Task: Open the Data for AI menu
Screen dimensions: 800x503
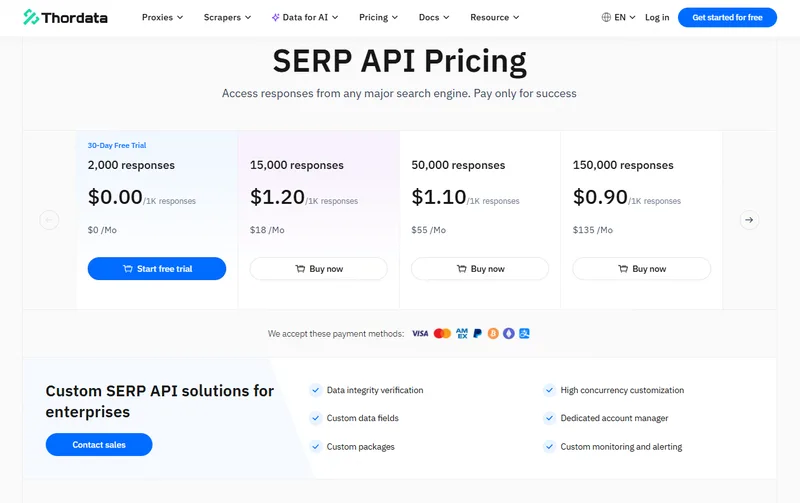Action: click(305, 17)
